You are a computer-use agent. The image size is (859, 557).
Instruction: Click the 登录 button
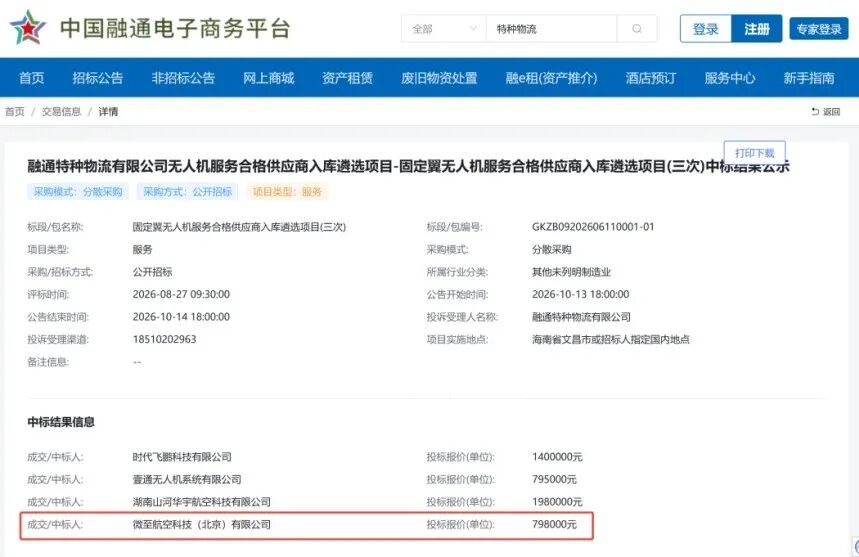[706, 29]
